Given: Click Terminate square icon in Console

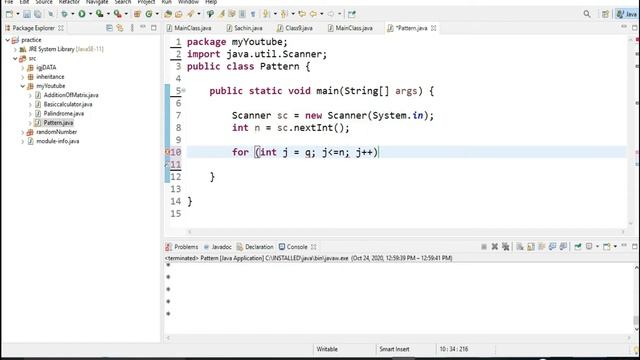Looking at the screenshot, I should 484,247.
